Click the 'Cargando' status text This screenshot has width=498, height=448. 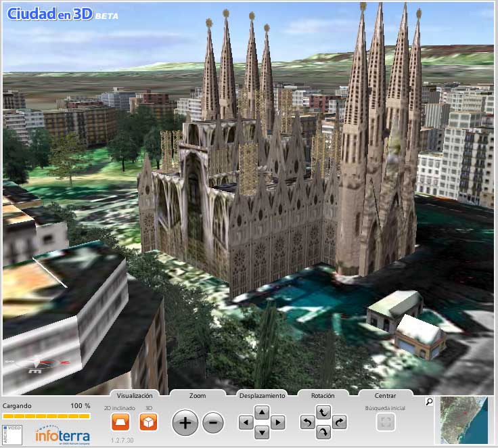pos(17,406)
